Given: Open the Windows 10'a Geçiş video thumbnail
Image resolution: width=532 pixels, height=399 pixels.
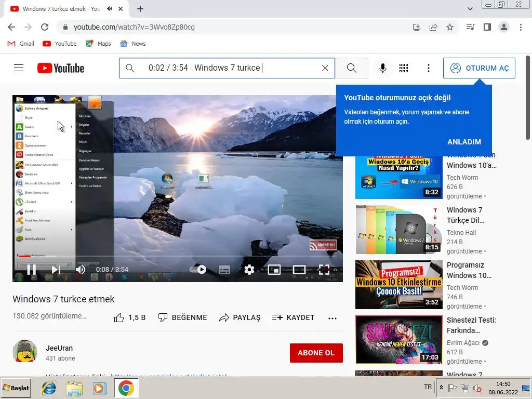Looking at the screenshot, I should (x=399, y=177).
